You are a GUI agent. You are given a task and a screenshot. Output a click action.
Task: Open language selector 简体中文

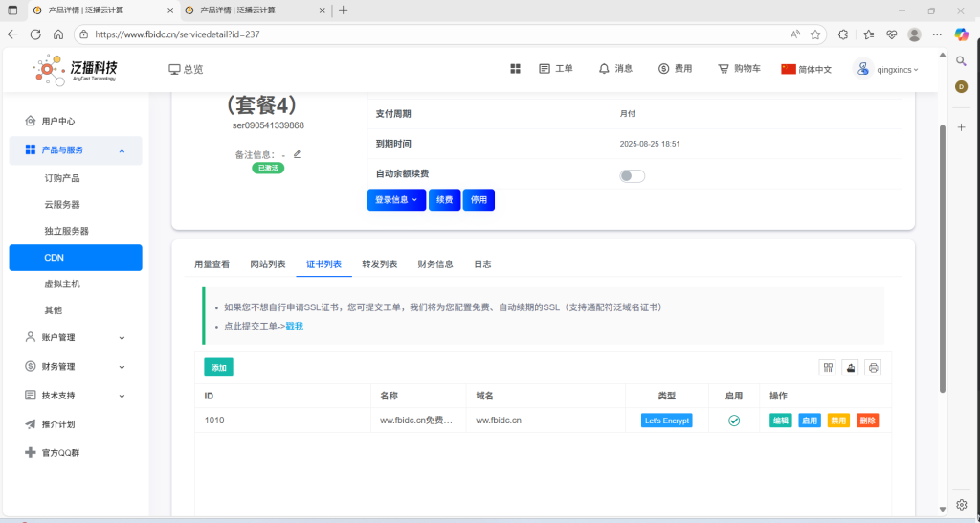click(x=806, y=69)
